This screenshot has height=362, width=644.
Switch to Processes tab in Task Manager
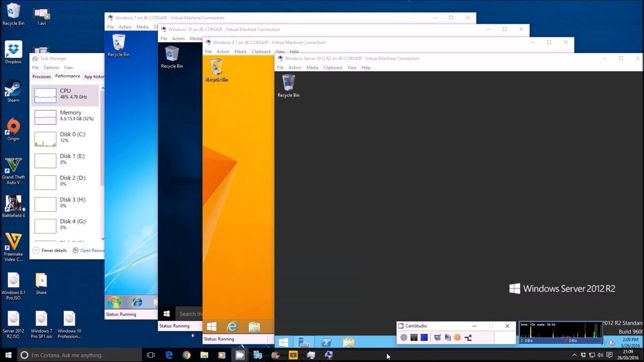[42, 76]
